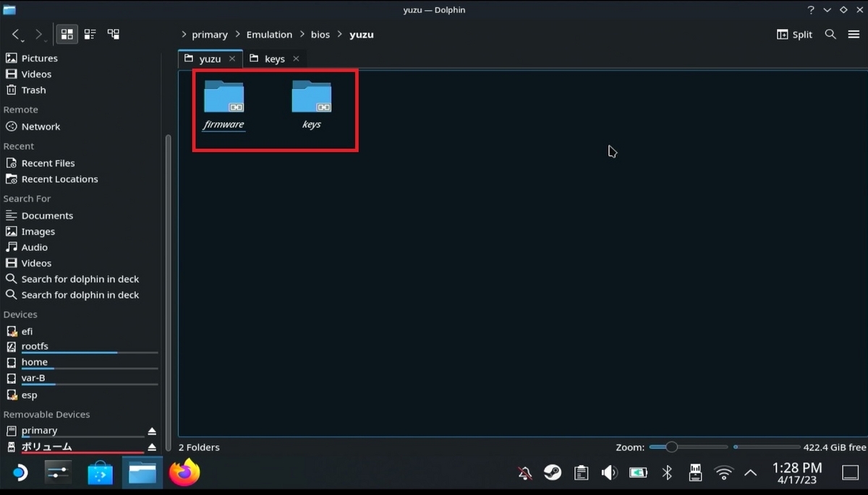Open Steam tray icon
868x495 pixels.
pyautogui.click(x=553, y=473)
